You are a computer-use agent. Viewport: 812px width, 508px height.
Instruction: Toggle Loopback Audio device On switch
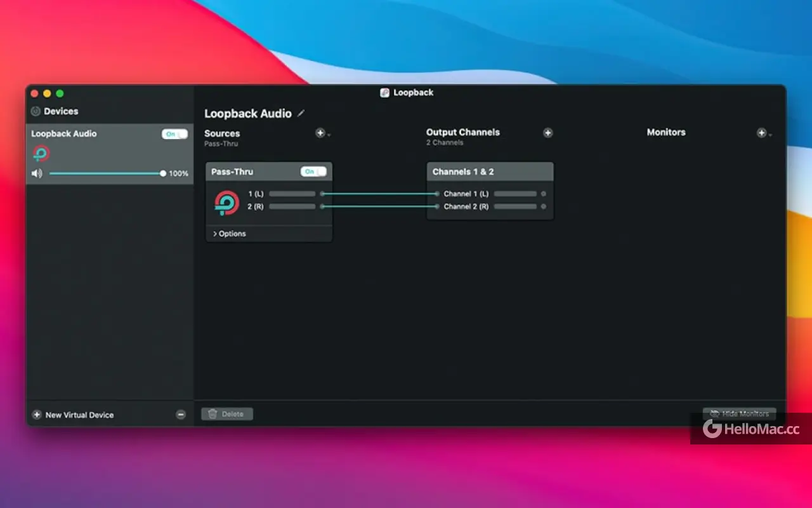tap(174, 134)
